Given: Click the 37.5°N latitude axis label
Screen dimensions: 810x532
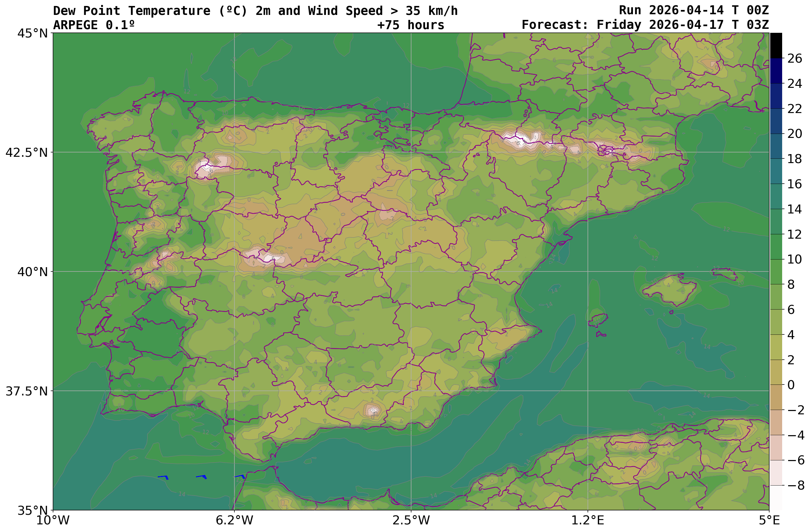Looking at the screenshot, I should [27, 391].
